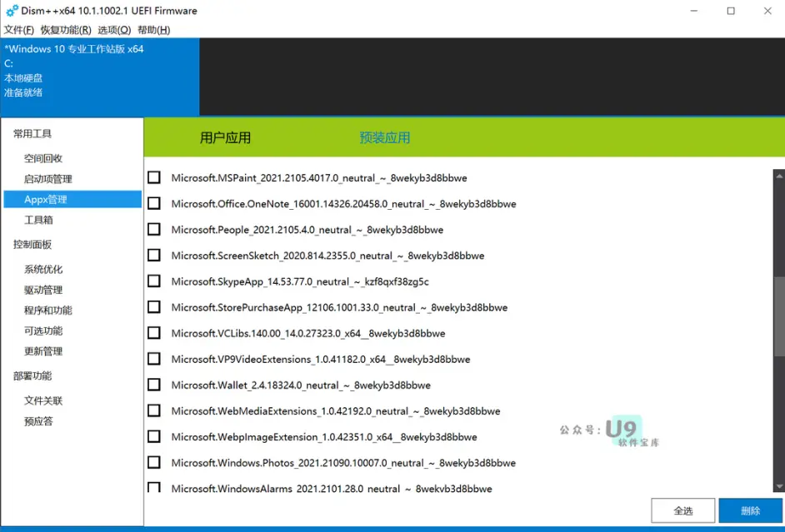
Task: Open the 帮助(H) menu
Action: [153, 30]
